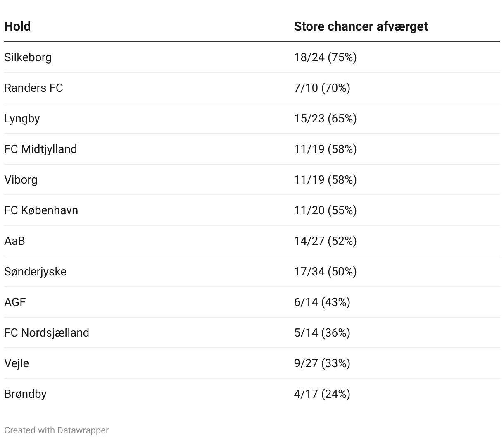Image resolution: width=504 pixels, height=440 pixels.
Task: Select the AGF team cell
Action: pos(15,302)
